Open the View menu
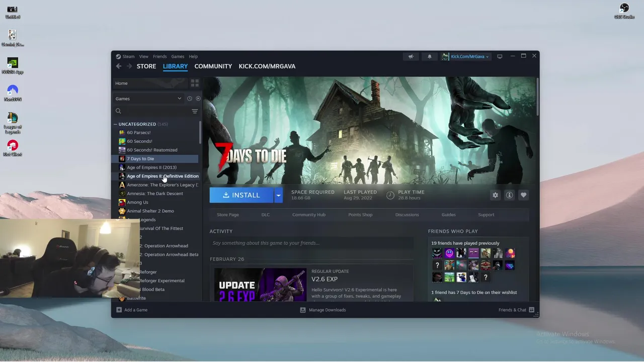 click(x=144, y=56)
